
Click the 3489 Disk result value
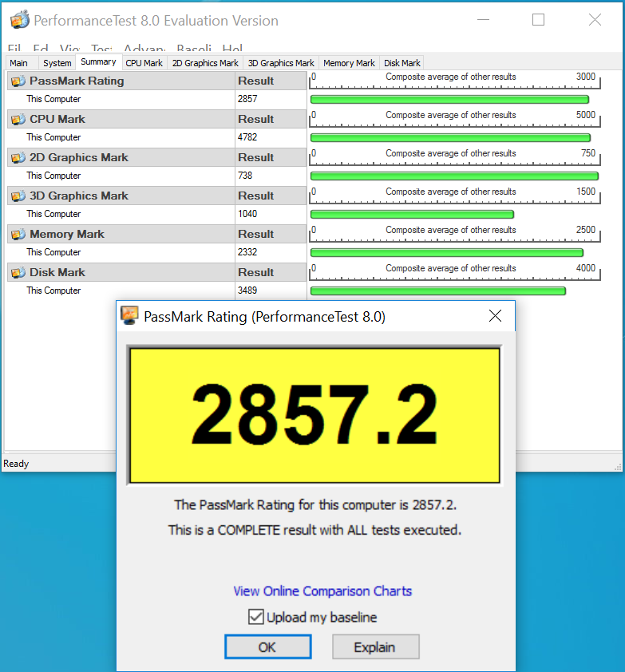pyautogui.click(x=247, y=291)
